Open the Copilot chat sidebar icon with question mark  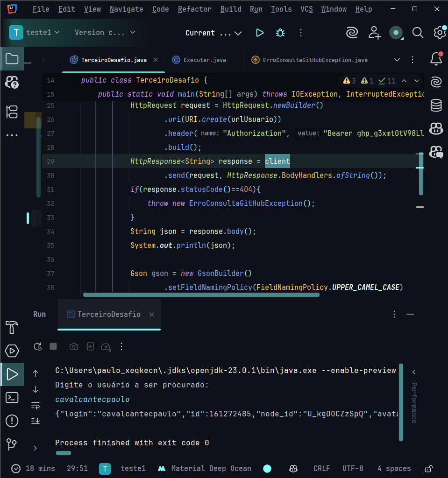(x=12, y=82)
